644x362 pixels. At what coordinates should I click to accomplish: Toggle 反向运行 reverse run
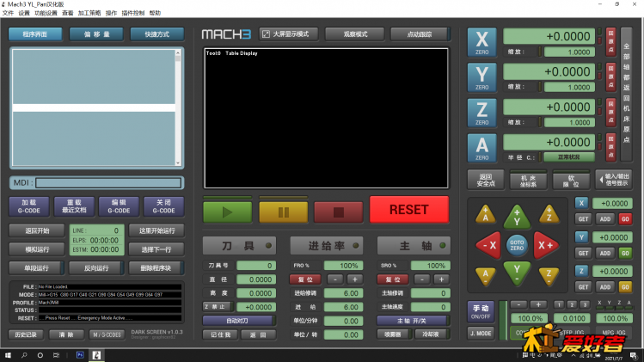tap(96, 268)
